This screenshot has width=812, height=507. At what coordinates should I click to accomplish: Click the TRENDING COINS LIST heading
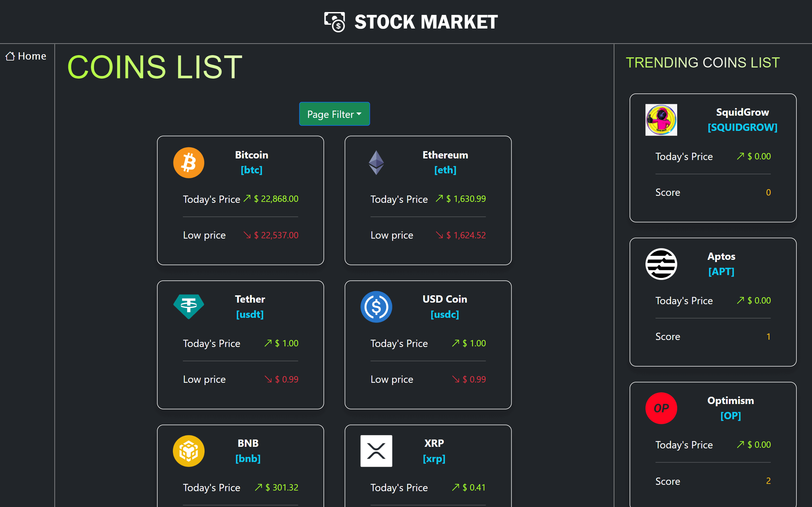703,63
